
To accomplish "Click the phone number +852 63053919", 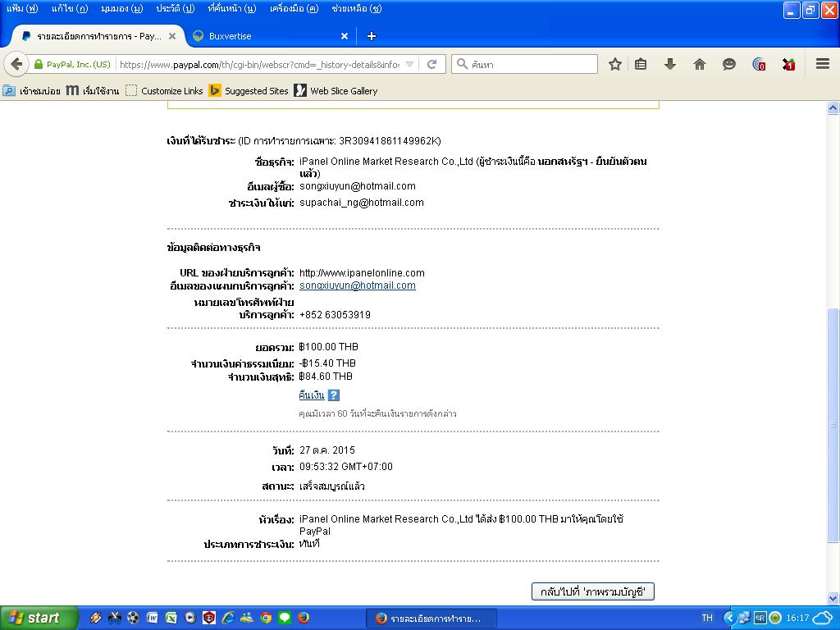I will 335,315.
